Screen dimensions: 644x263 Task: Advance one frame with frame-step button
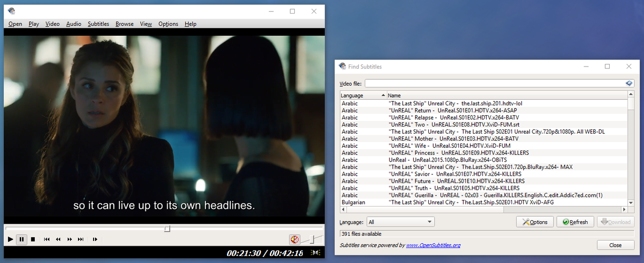(x=95, y=239)
